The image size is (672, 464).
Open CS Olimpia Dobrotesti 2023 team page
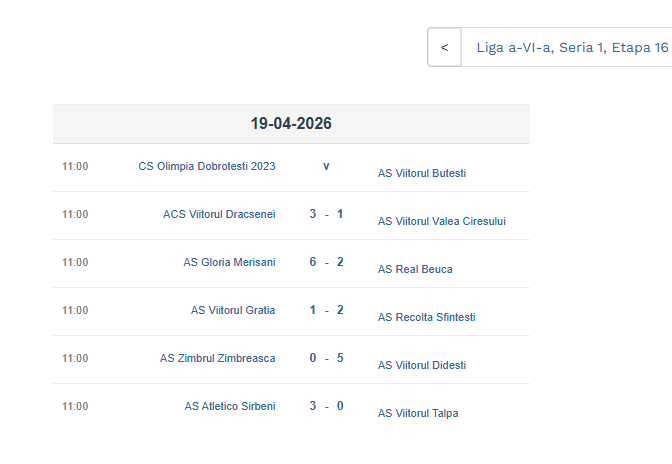[x=207, y=166]
